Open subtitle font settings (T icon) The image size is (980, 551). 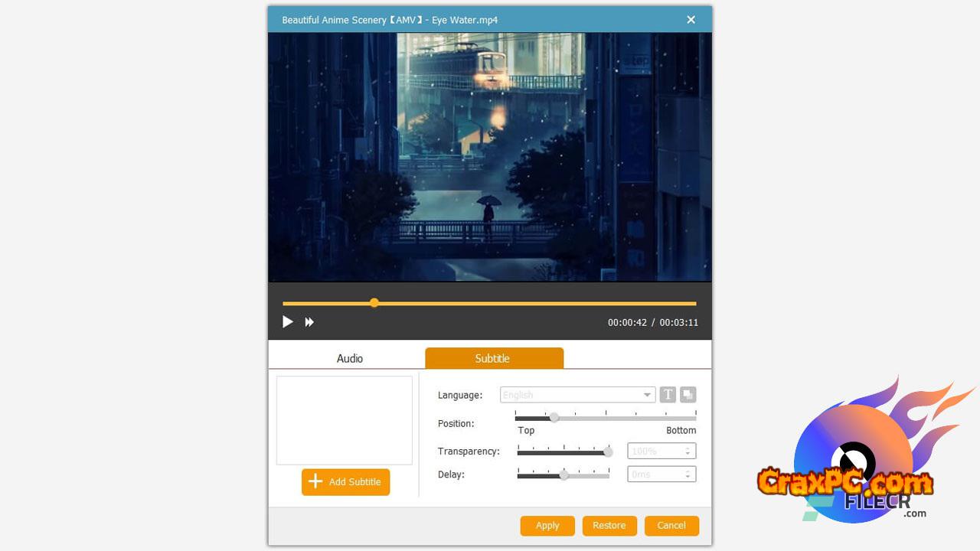[x=668, y=395]
